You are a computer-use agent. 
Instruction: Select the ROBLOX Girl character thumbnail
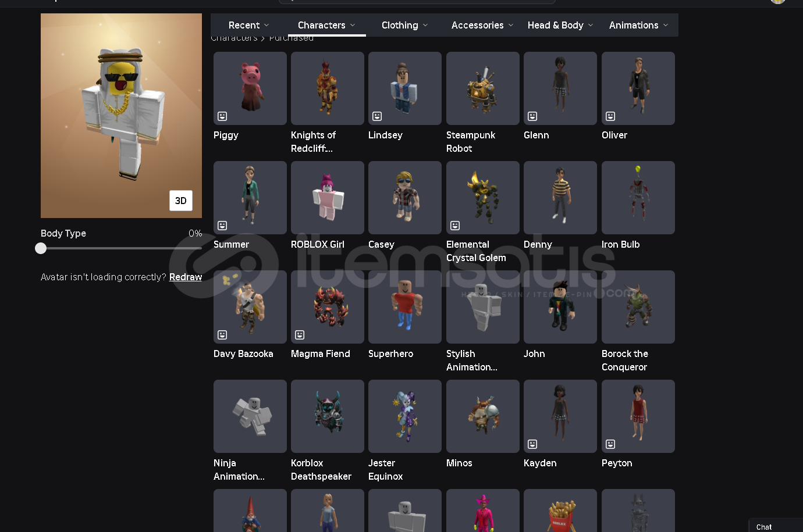coord(328,198)
